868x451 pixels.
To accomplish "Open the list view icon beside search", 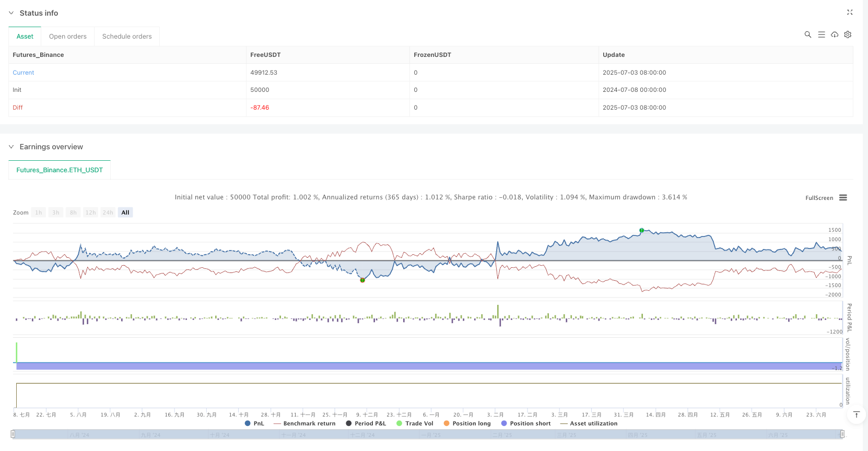I will point(821,34).
